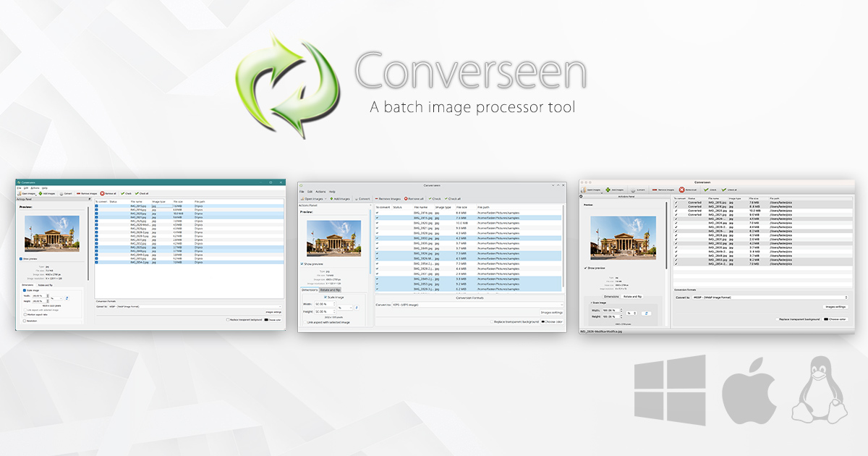The width and height of the screenshot is (868, 456).
Task: Toggle Replace transparent background in the Windows screenshot
Action: coord(228,319)
